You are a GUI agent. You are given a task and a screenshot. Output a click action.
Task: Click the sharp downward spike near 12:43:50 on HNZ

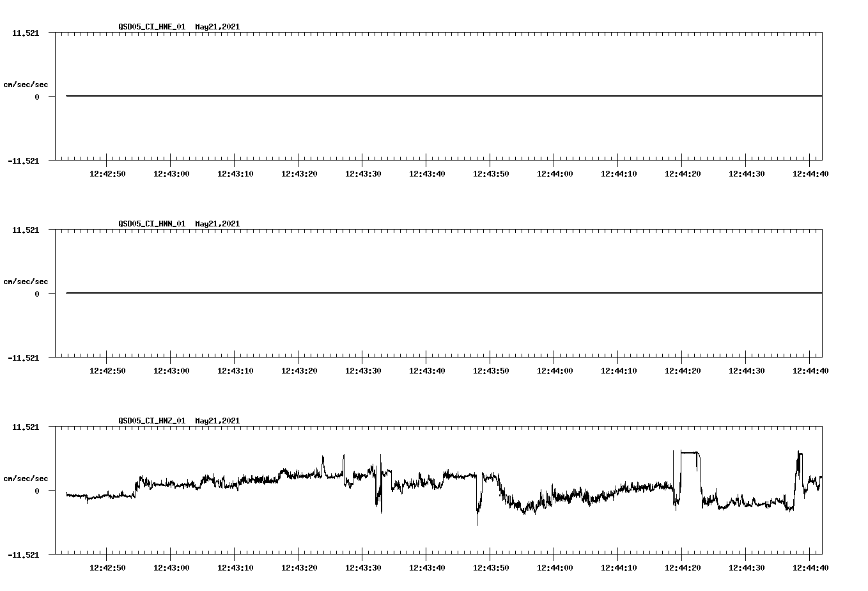pyautogui.click(x=478, y=512)
